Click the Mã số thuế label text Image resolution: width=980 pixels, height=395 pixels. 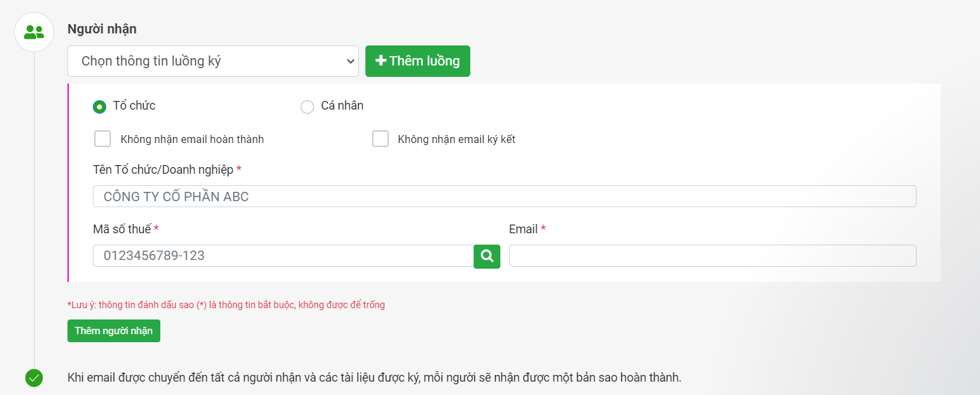click(x=122, y=229)
